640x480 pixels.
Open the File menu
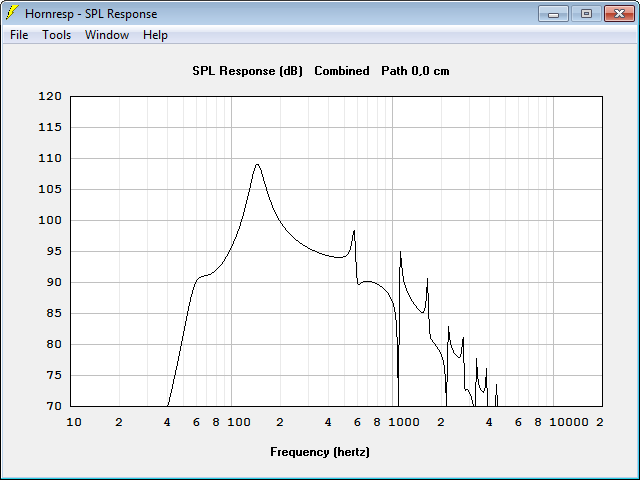pyautogui.click(x=19, y=35)
